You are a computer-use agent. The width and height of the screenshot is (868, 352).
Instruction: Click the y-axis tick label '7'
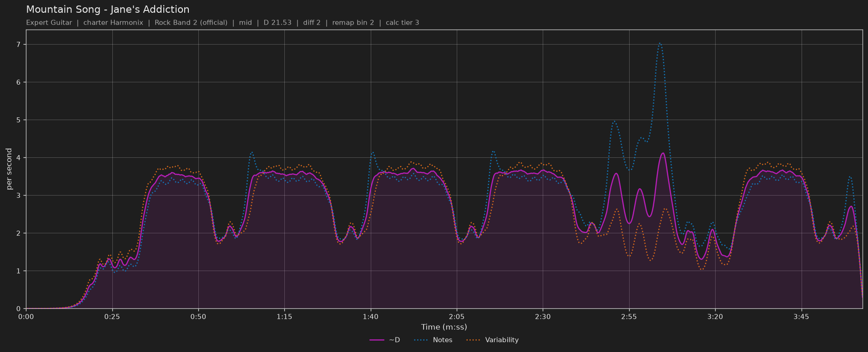click(19, 45)
